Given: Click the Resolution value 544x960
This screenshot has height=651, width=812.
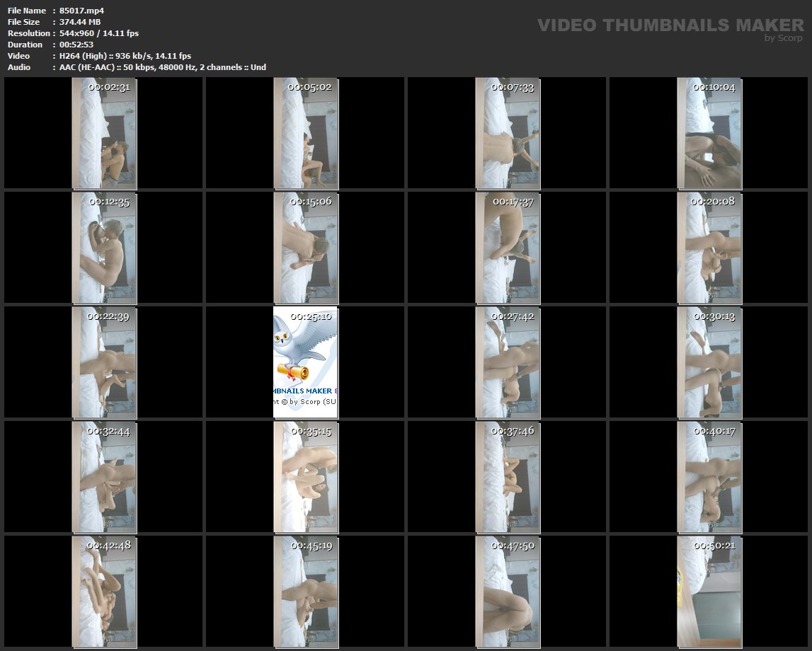Looking at the screenshot, I should (x=98, y=33).
